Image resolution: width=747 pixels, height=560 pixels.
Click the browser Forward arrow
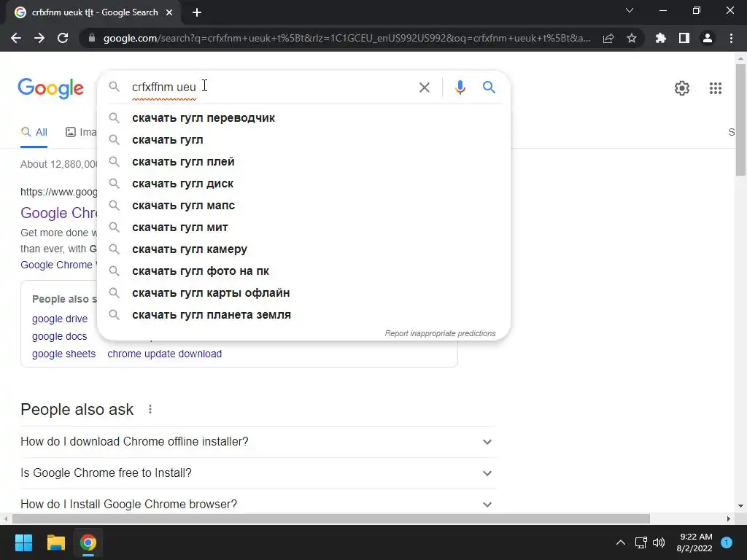click(x=39, y=38)
